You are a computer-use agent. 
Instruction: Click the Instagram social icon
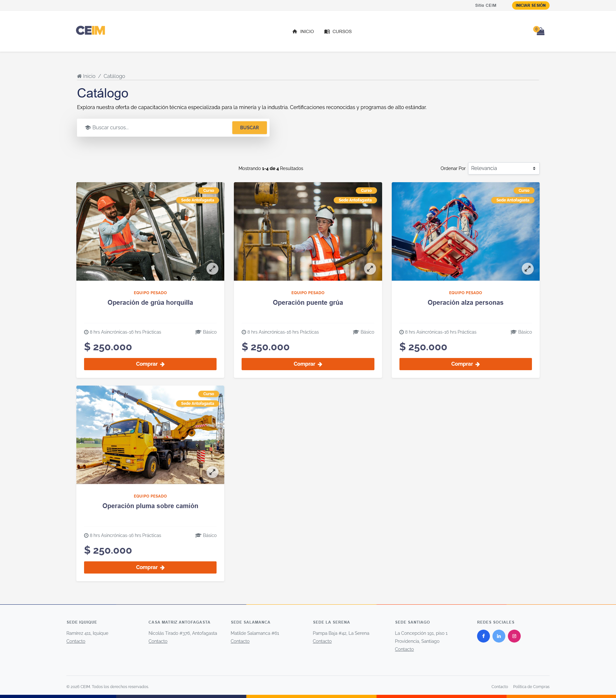pyautogui.click(x=514, y=636)
